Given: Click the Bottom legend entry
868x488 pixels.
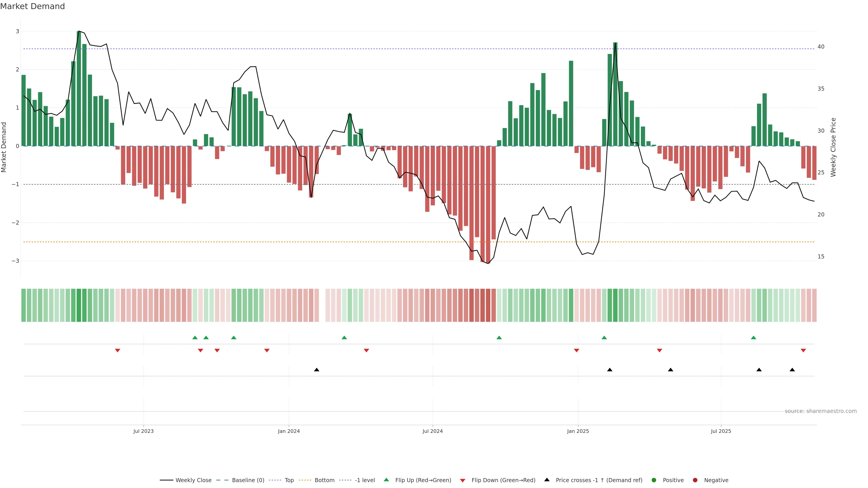Looking at the screenshot, I should point(324,480).
